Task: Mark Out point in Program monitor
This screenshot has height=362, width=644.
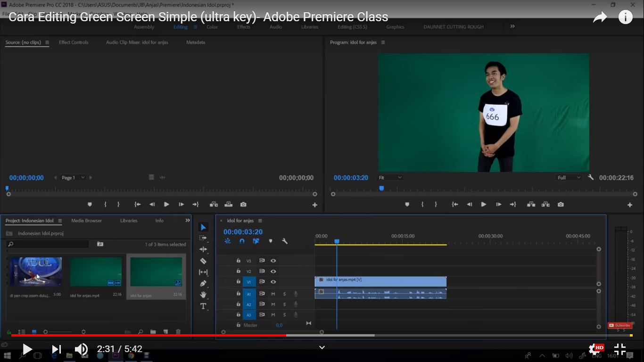Action: 436,205
